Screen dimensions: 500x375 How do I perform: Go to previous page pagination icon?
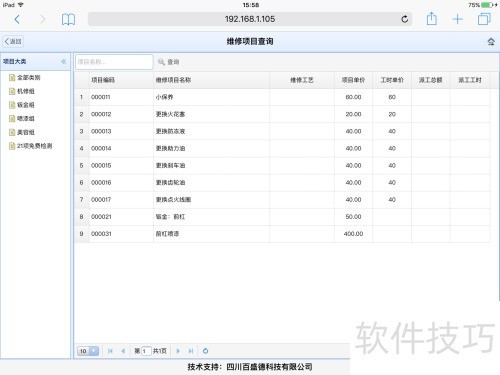[123, 351]
